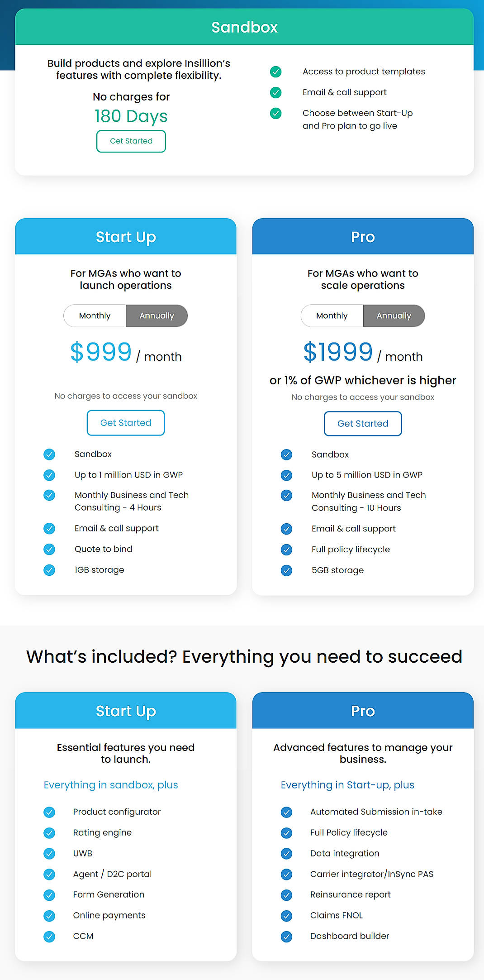Click the checkmark beside 5GB storage in Pro
The image size is (484, 980).
286,570
